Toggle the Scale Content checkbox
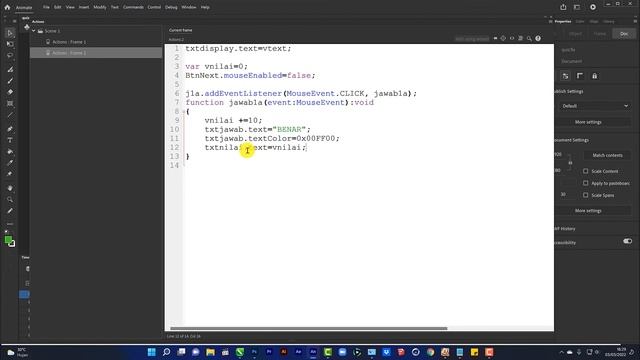 [586, 171]
